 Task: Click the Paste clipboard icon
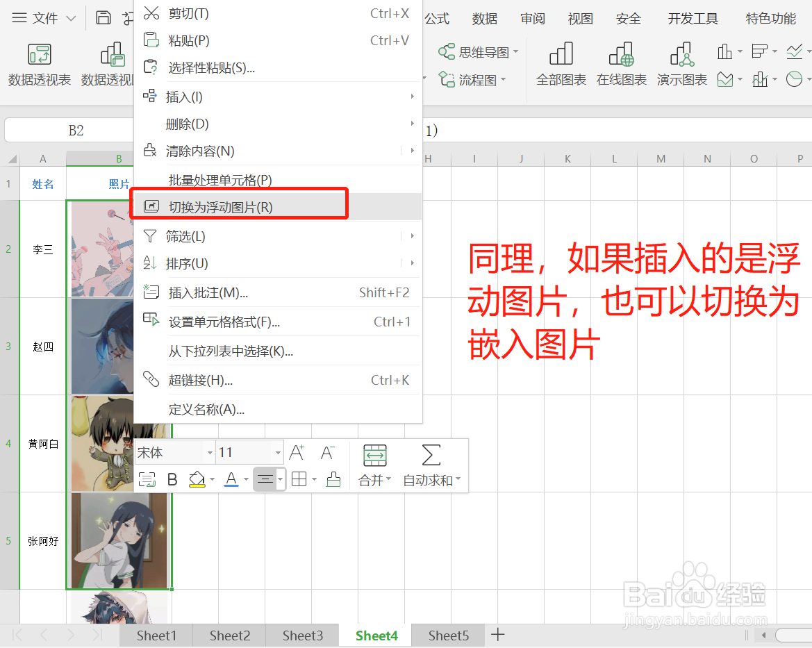151,40
